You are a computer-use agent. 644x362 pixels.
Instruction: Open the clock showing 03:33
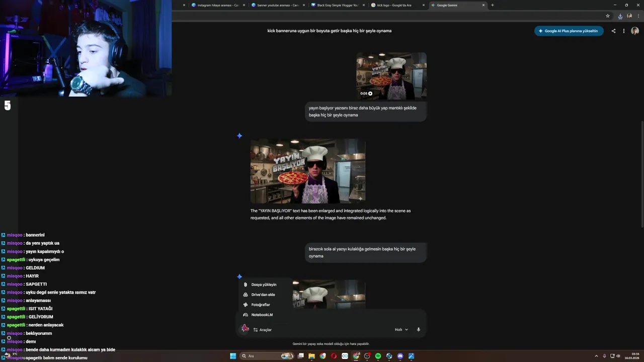pos(632,356)
